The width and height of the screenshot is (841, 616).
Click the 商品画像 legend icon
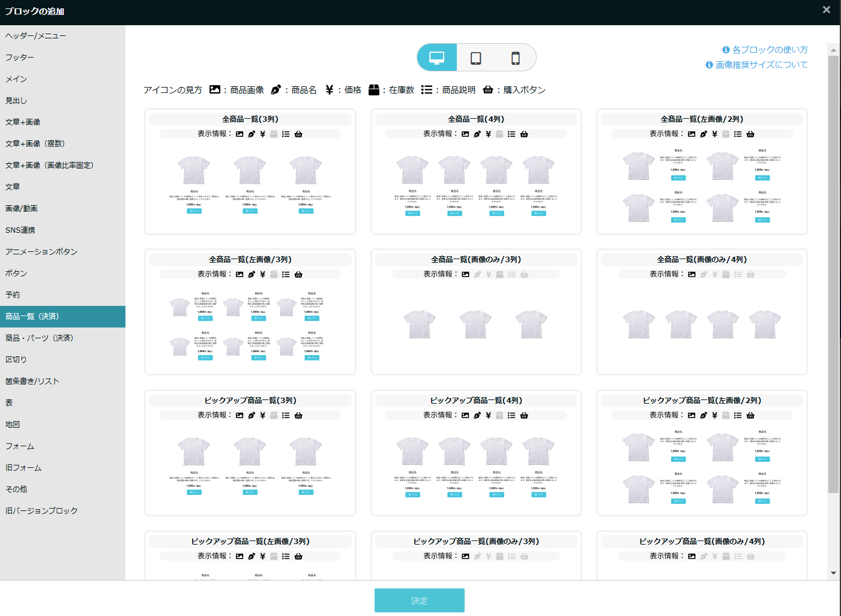click(214, 89)
